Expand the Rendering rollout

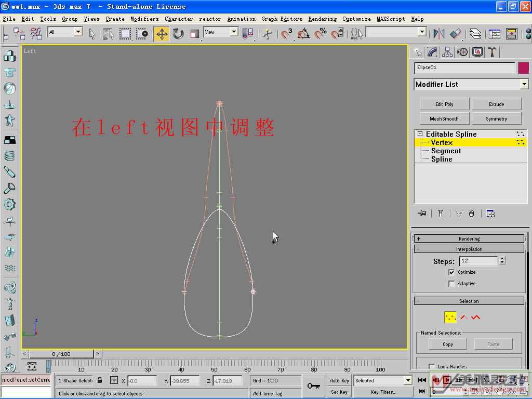[x=469, y=239]
